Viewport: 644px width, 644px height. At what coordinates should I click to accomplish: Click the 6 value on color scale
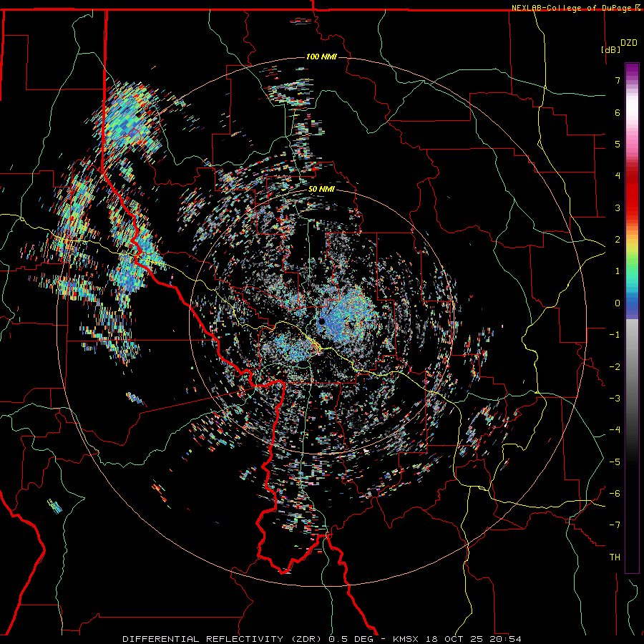618,112
